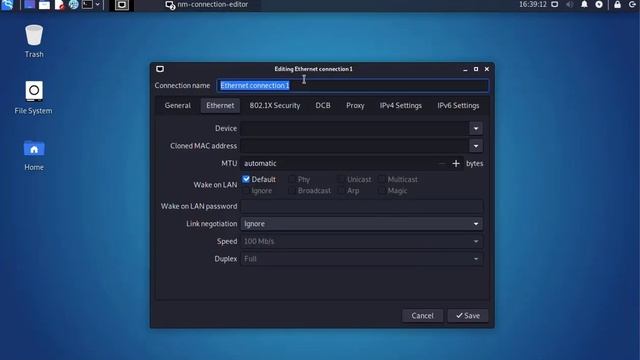
Task: Go to the IPv6 Settings tab
Action: tap(458, 105)
